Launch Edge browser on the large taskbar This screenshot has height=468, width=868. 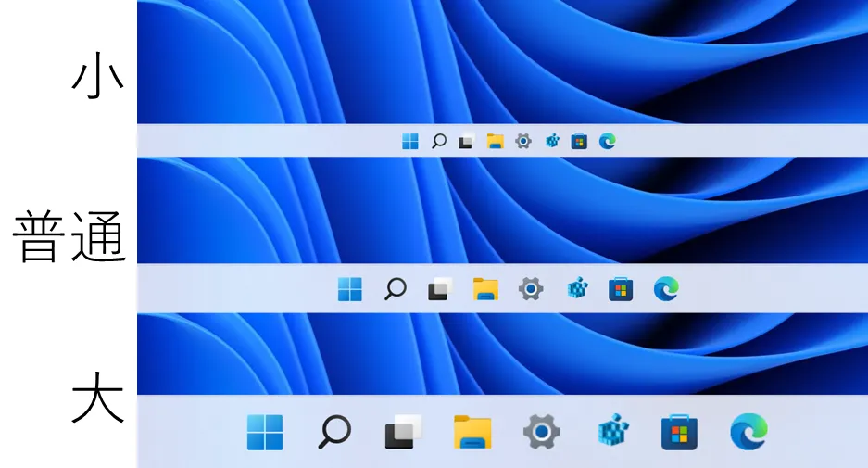click(x=749, y=432)
